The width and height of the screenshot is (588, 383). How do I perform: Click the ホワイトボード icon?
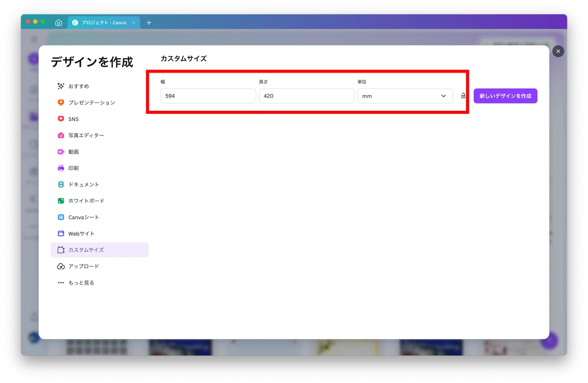pyautogui.click(x=61, y=201)
